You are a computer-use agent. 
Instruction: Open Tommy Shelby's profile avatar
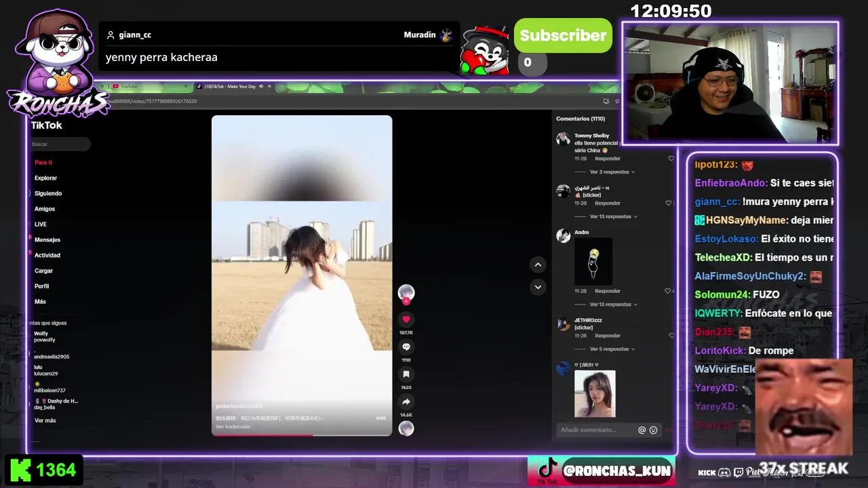click(563, 139)
